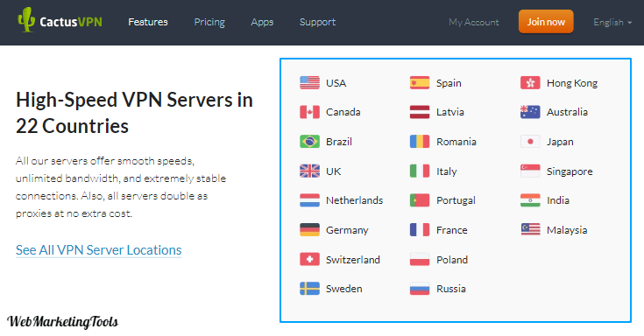Viewport: 644px width, 336px height.
Task: Select the Italy country label
Action: (x=447, y=171)
